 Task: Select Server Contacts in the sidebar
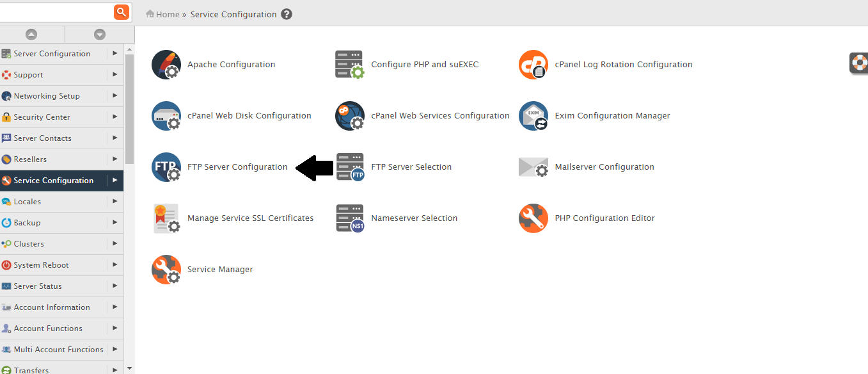42,138
